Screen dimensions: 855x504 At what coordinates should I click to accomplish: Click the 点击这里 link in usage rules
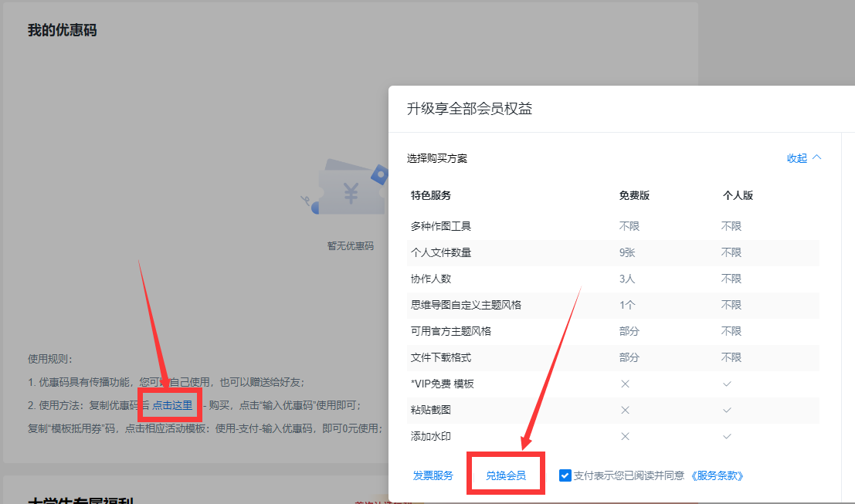click(x=172, y=405)
